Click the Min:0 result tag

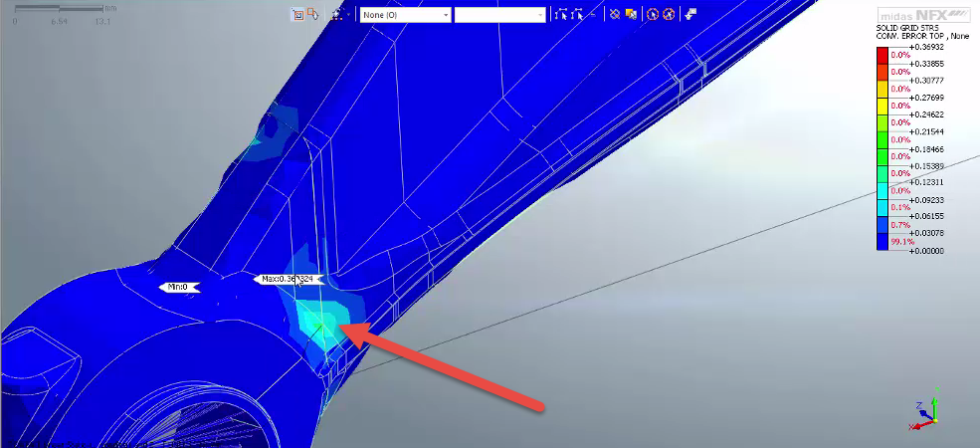(179, 287)
